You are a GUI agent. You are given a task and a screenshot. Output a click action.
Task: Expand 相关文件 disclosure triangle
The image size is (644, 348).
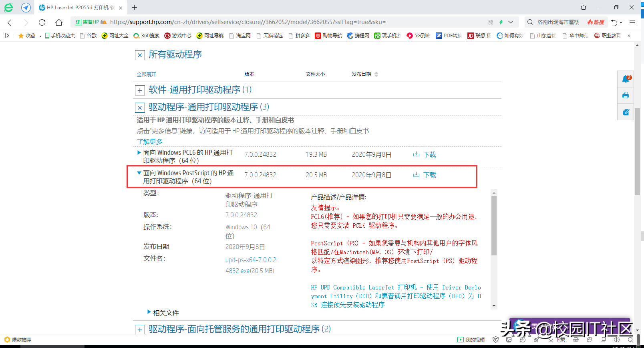pyautogui.click(x=149, y=312)
